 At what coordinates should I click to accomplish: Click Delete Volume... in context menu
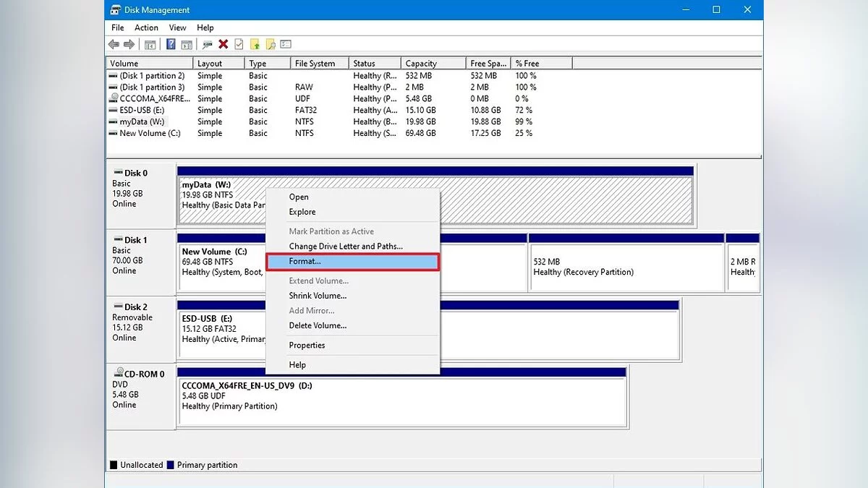[318, 325]
